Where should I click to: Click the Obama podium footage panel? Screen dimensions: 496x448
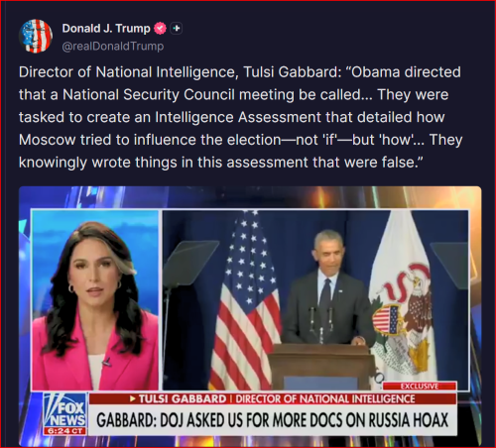(x=315, y=299)
